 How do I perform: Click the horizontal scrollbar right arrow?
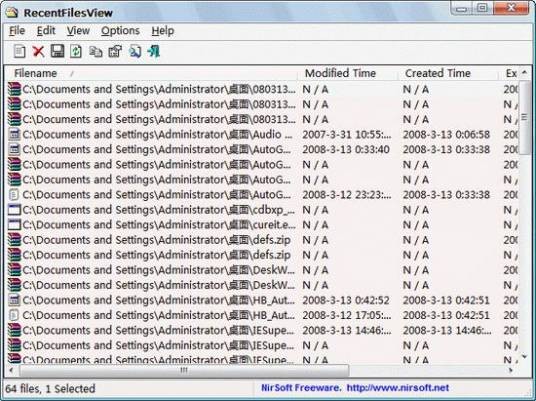click(511, 370)
